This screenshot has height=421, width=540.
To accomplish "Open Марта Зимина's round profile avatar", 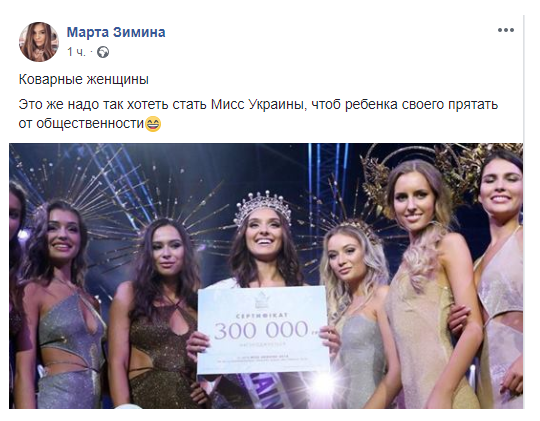I will [39, 42].
